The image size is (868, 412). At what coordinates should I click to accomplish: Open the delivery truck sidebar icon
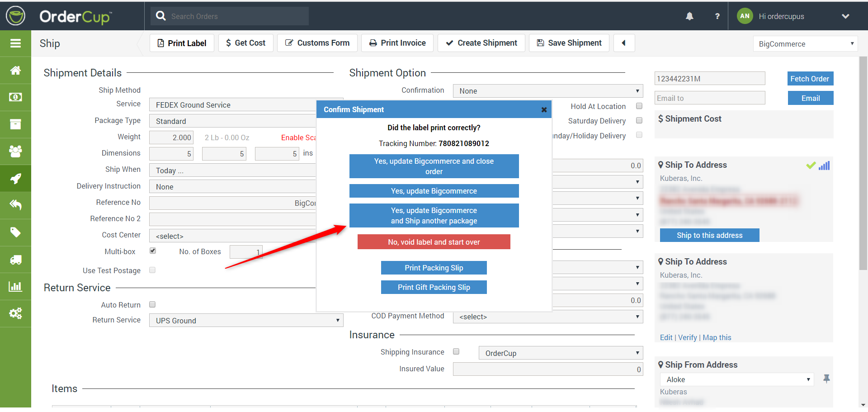(15, 260)
